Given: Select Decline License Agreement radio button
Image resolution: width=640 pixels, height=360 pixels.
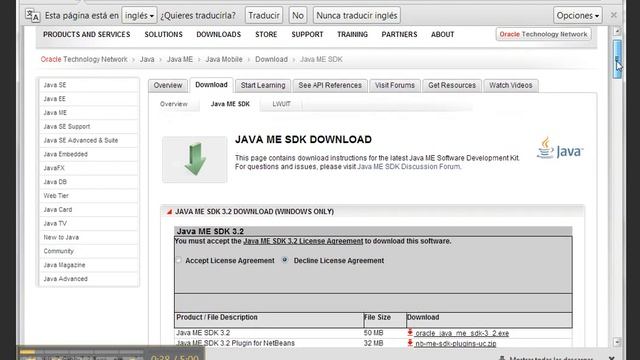Looking at the screenshot, I should [x=285, y=260].
